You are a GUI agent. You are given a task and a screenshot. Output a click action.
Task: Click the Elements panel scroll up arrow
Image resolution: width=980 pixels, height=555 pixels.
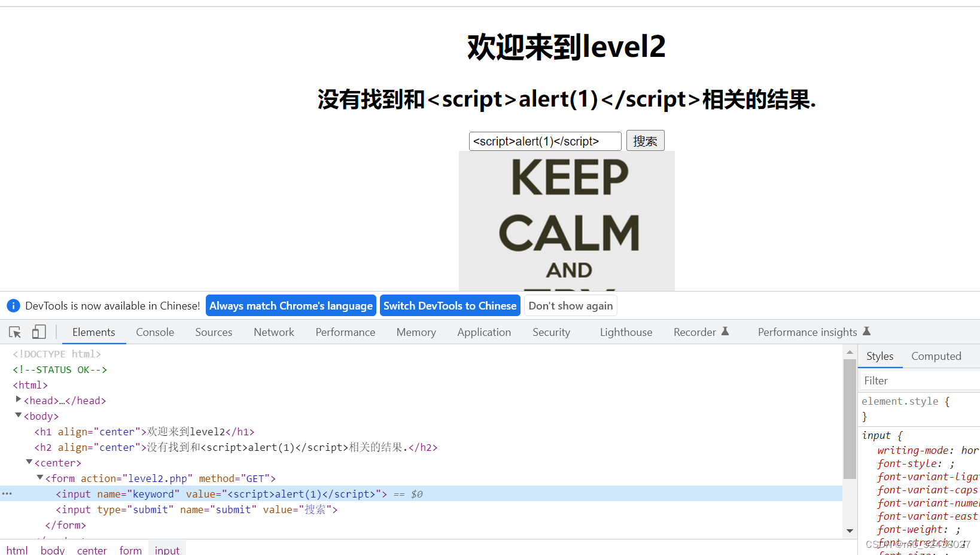pos(850,352)
